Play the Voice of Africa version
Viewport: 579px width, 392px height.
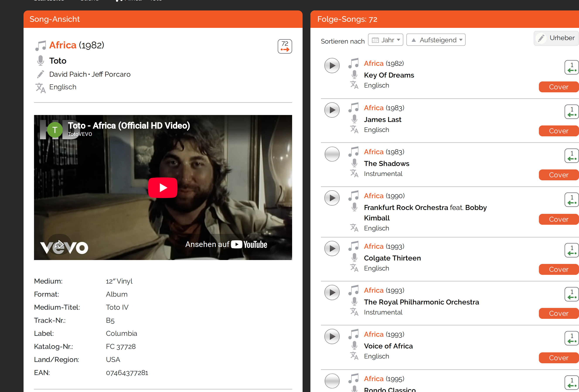click(332, 336)
